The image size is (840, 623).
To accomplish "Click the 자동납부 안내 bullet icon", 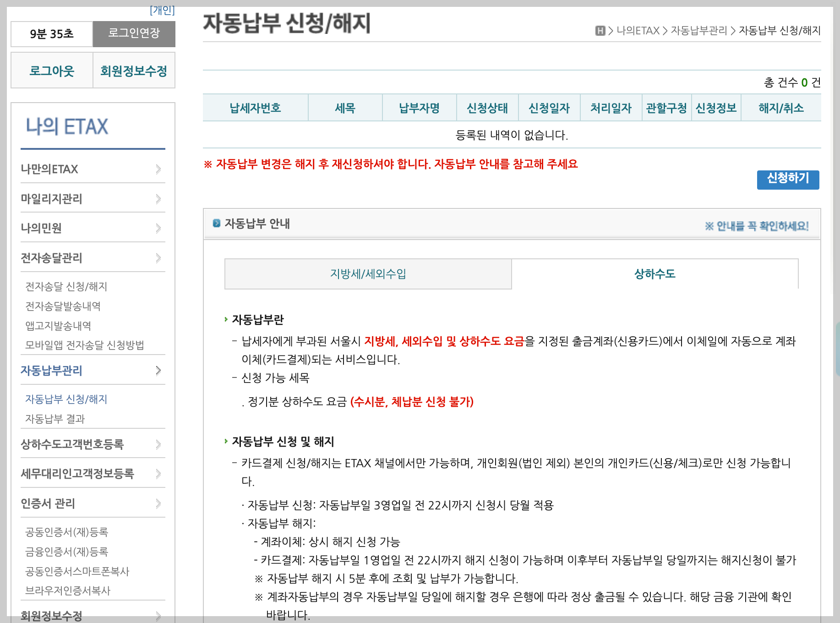I will pos(217,224).
